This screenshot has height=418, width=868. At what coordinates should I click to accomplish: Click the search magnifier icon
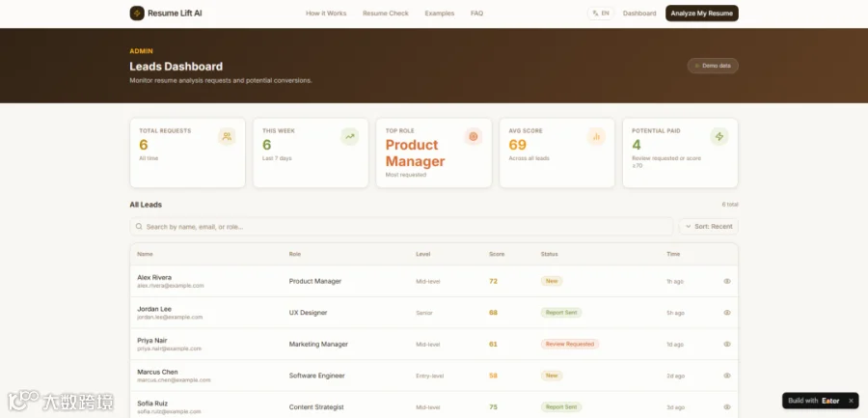pos(139,227)
